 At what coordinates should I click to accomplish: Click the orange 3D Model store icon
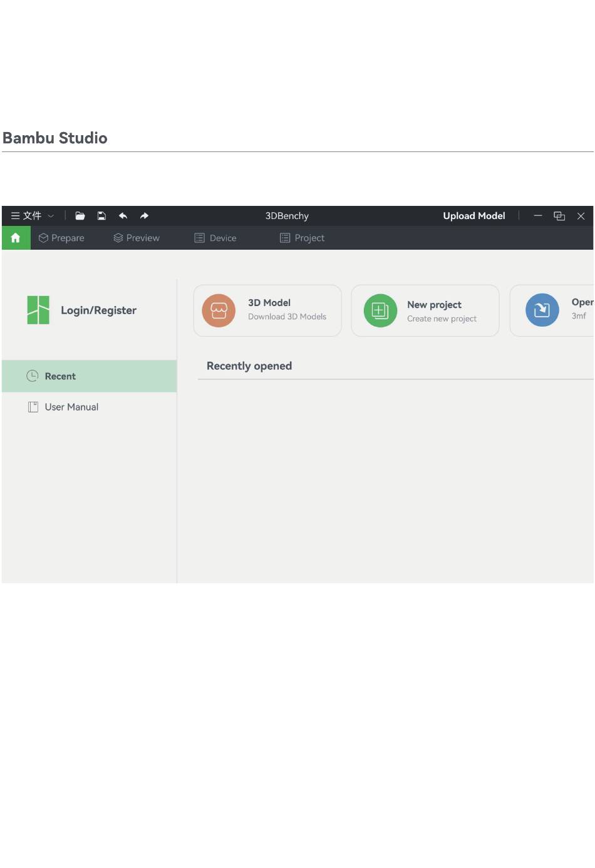click(x=219, y=310)
